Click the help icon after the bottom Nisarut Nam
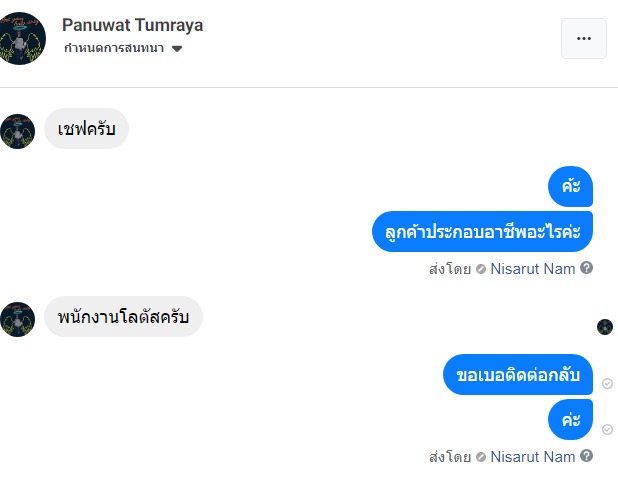Viewport: 618px width, 477px height. point(587,456)
